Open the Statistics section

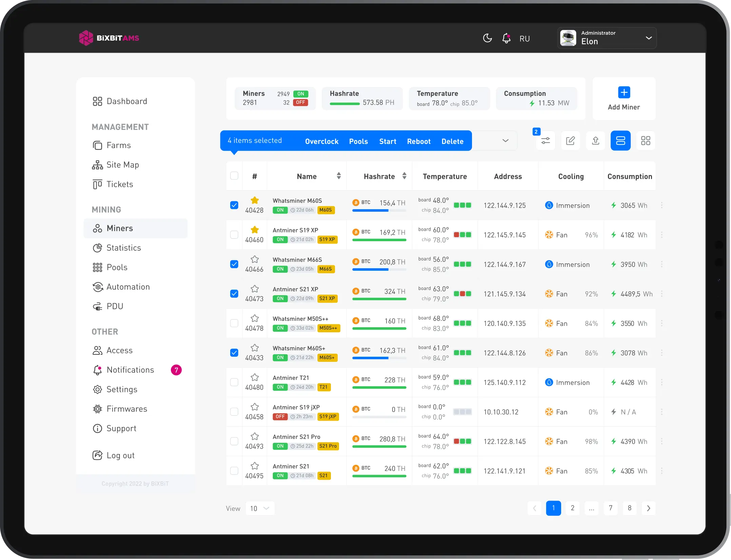point(123,248)
